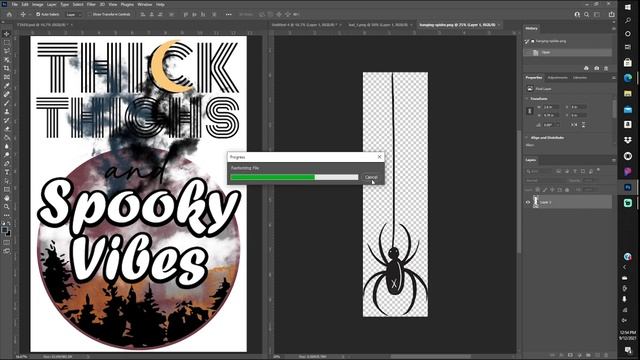Delete current state trash icon in History
The width and height of the screenshot is (640, 360).
[x=606, y=68]
